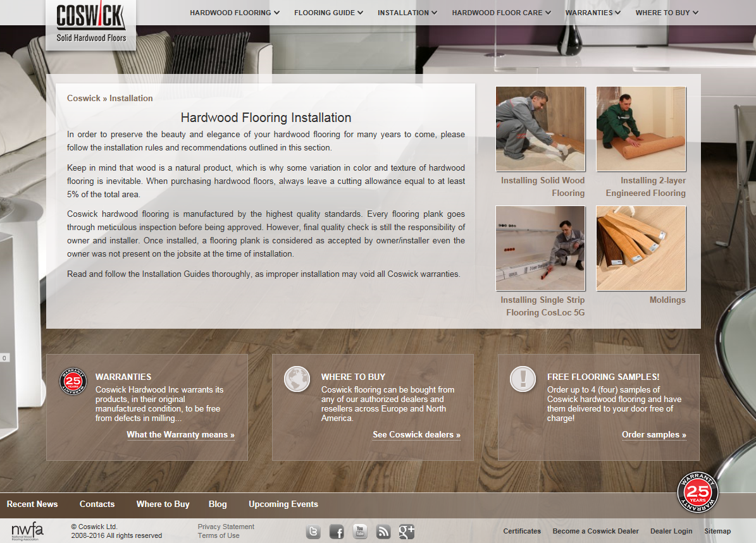Click the FREE FLOORING SAMPLES! heading
This screenshot has width=756, height=543.
(x=603, y=377)
